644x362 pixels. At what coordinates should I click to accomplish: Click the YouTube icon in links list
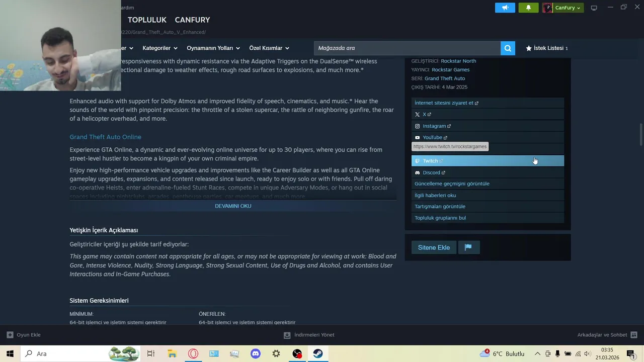point(417,138)
